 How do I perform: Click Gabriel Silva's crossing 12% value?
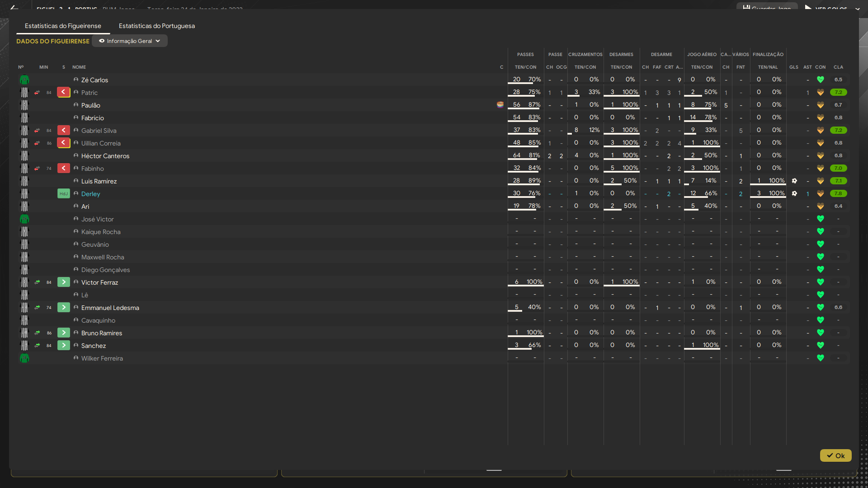click(594, 130)
